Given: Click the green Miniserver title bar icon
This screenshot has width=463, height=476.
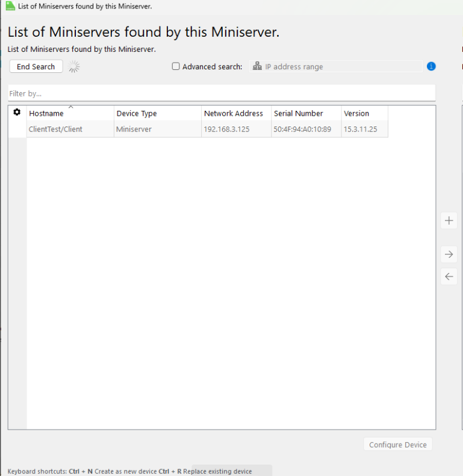Looking at the screenshot, I should click(x=10, y=6).
